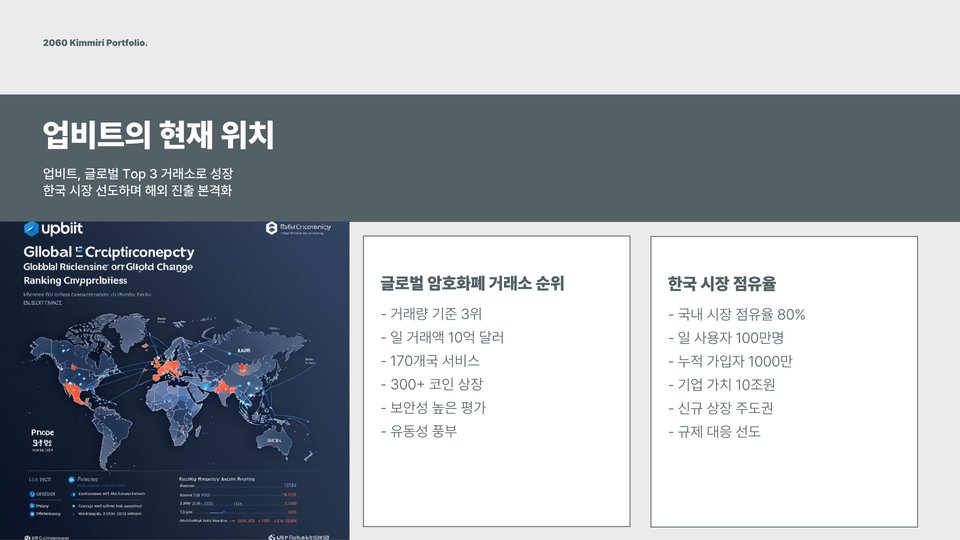
Task: Click subtitle line '한국 시장 선도하며 해외 진출 본격화'
Action: [137, 190]
